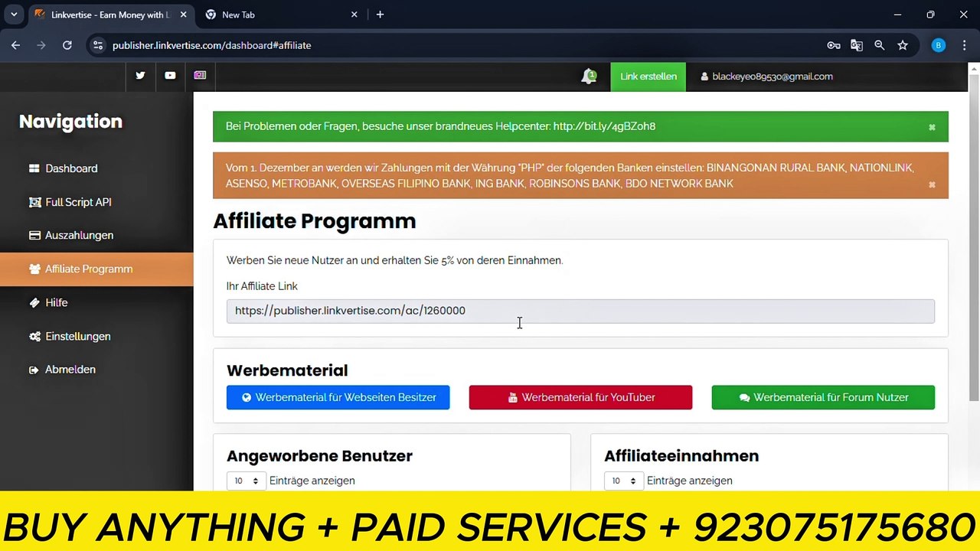This screenshot has width=980, height=551.
Task: Open the notifications bell icon
Action: click(x=589, y=76)
